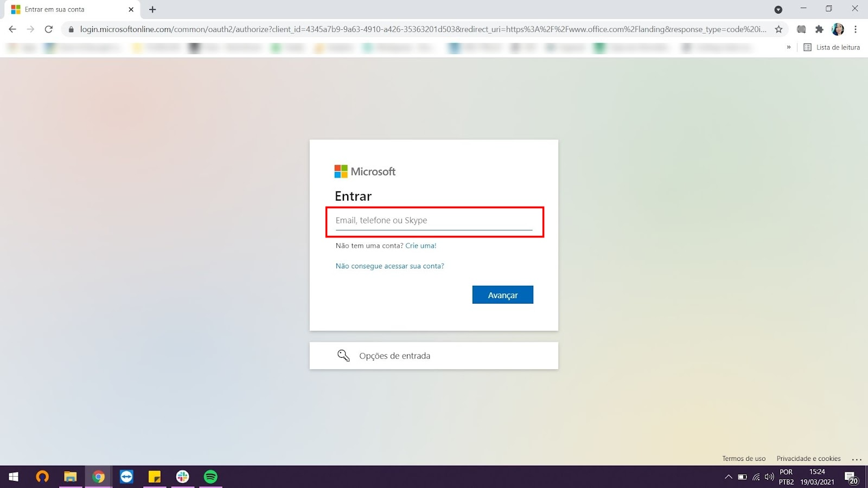
Task: Open the notification center icon
Action: (x=852, y=477)
